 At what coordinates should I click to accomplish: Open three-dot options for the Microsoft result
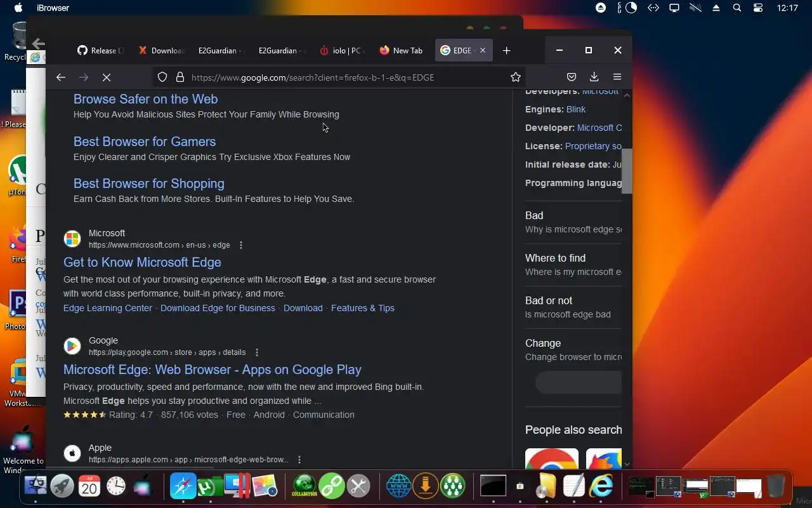click(241, 245)
